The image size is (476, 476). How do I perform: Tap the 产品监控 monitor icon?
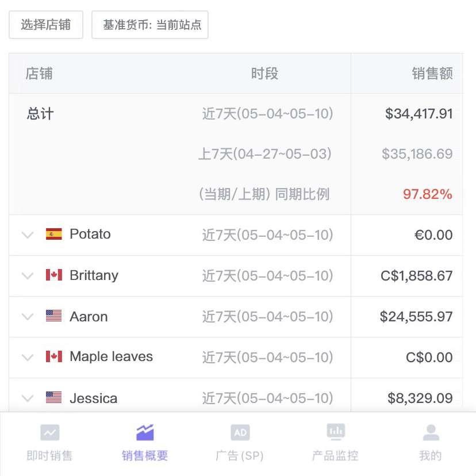(336, 431)
